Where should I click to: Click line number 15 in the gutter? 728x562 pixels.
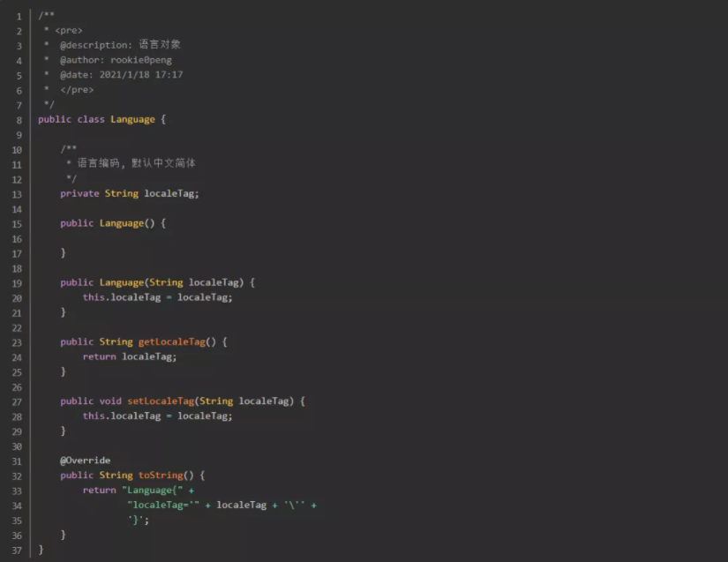(x=17, y=224)
